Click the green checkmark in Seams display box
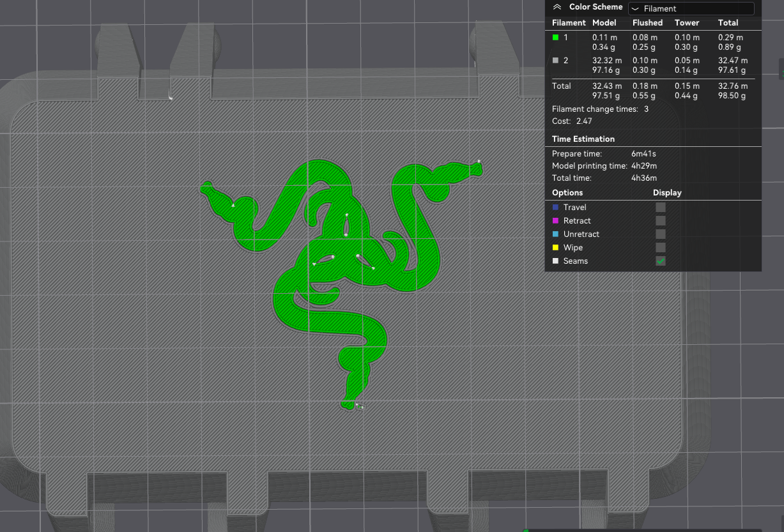This screenshot has height=532, width=784. [x=660, y=261]
